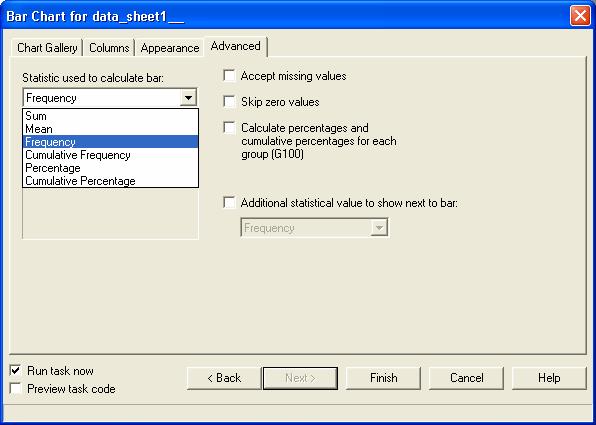Enable Additional statistical value next to bar

[x=229, y=202]
